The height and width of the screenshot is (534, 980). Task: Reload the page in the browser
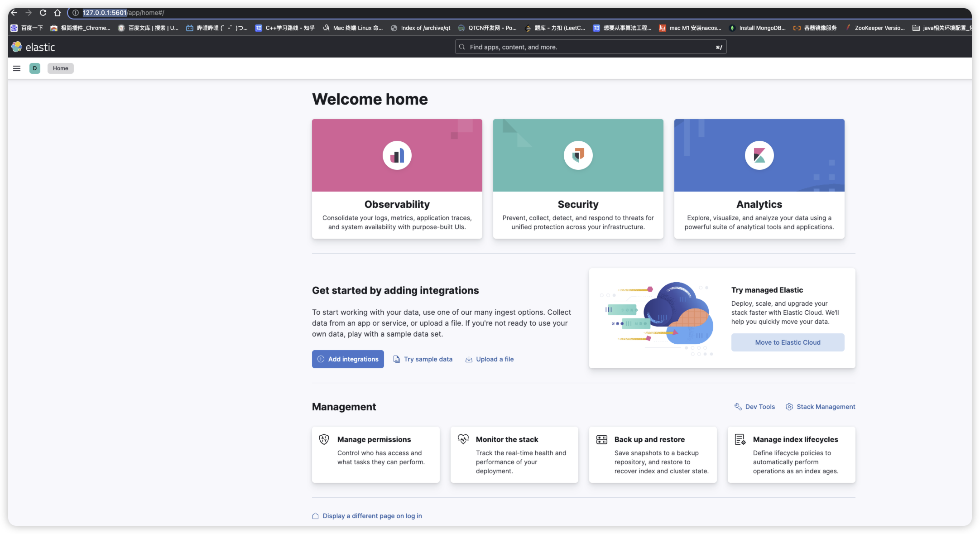[x=43, y=13]
